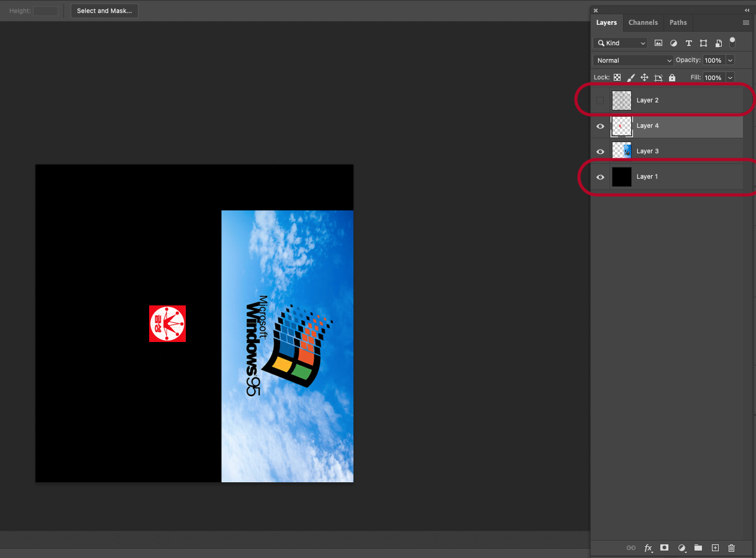The width and height of the screenshot is (756, 558).
Task: Select the Layer 3 thumbnail
Action: (622, 151)
